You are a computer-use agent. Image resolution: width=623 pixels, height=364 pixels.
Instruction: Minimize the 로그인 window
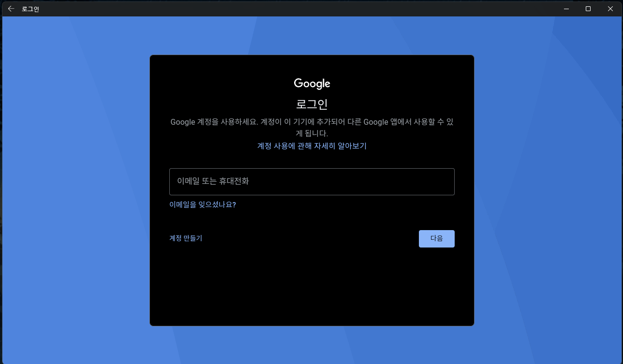pos(566,9)
